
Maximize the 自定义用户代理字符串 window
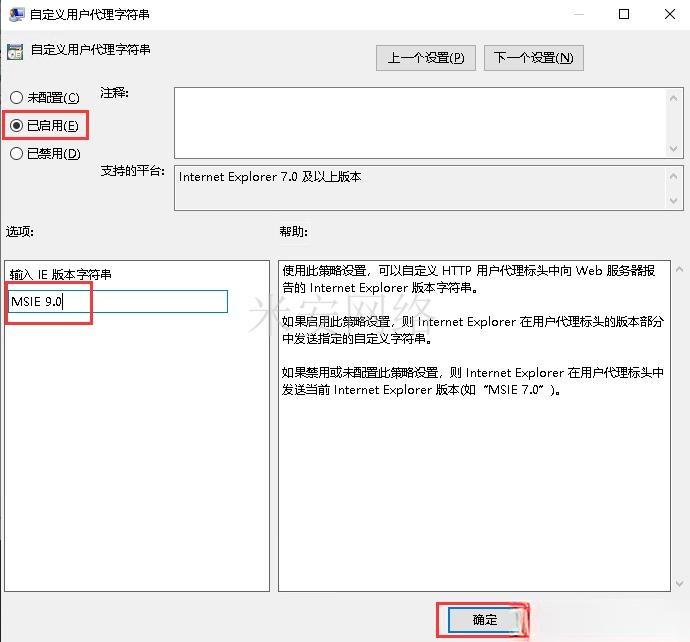(x=624, y=14)
